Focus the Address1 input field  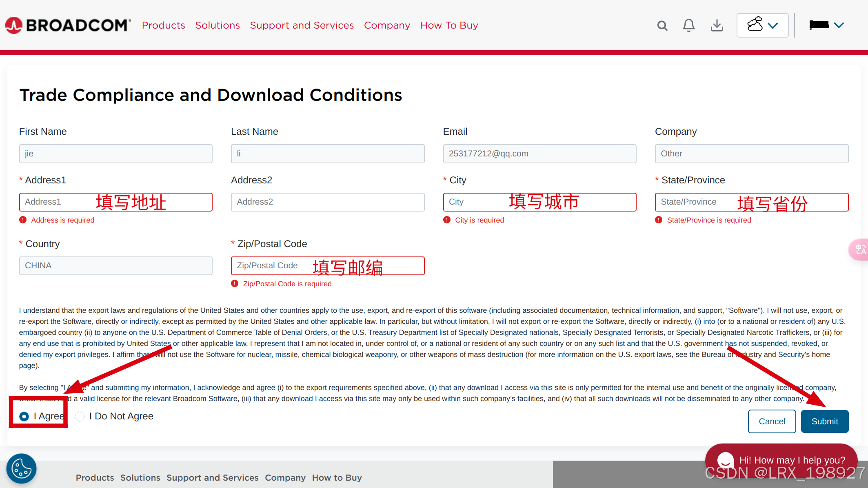coord(57,202)
